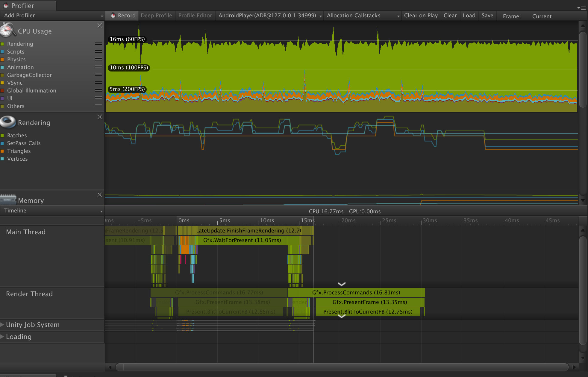Click the UI category reorder handle

(98, 98)
